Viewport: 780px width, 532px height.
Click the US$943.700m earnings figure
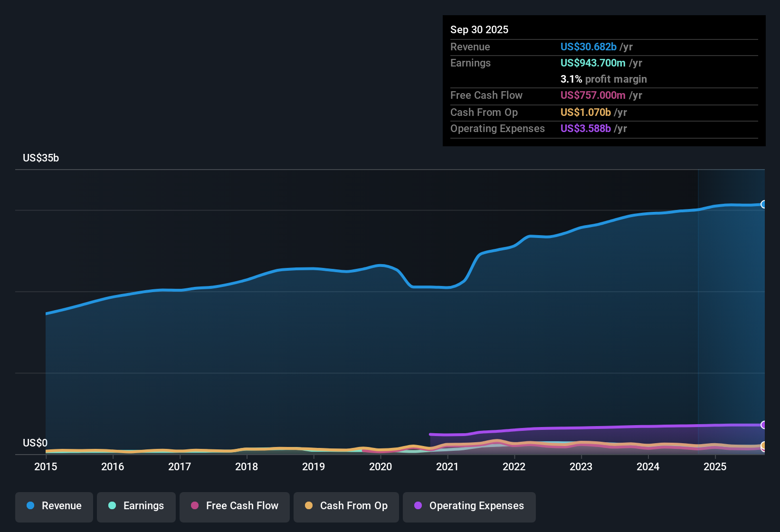click(593, 63)
